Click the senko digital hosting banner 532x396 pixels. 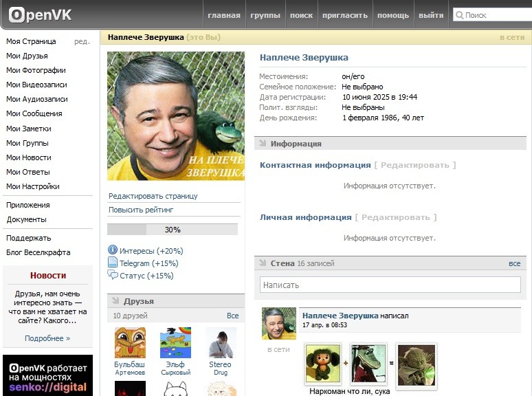pyautogui.click(x=47, y=375)
